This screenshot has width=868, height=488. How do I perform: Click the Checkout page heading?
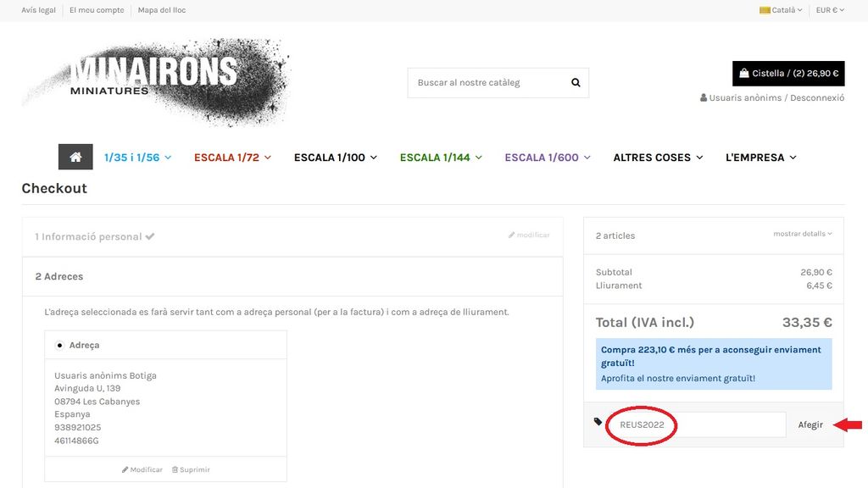[54, 189]
